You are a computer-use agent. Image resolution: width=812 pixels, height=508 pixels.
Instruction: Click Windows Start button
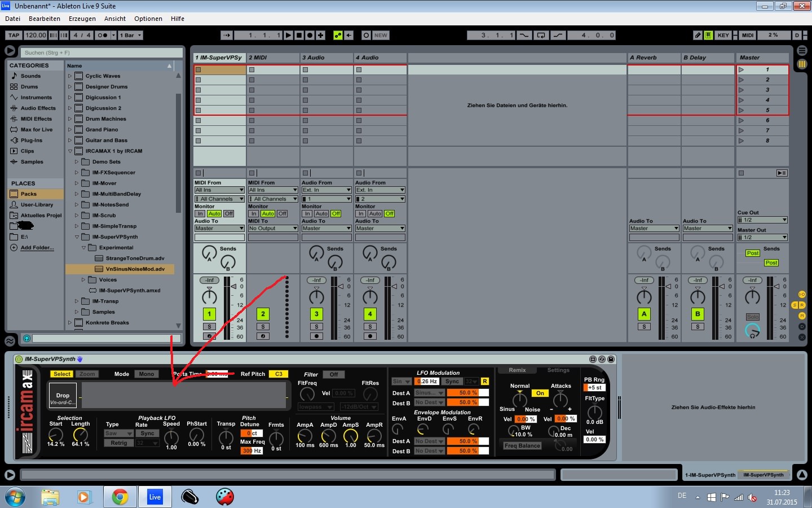tap(15, 497)
